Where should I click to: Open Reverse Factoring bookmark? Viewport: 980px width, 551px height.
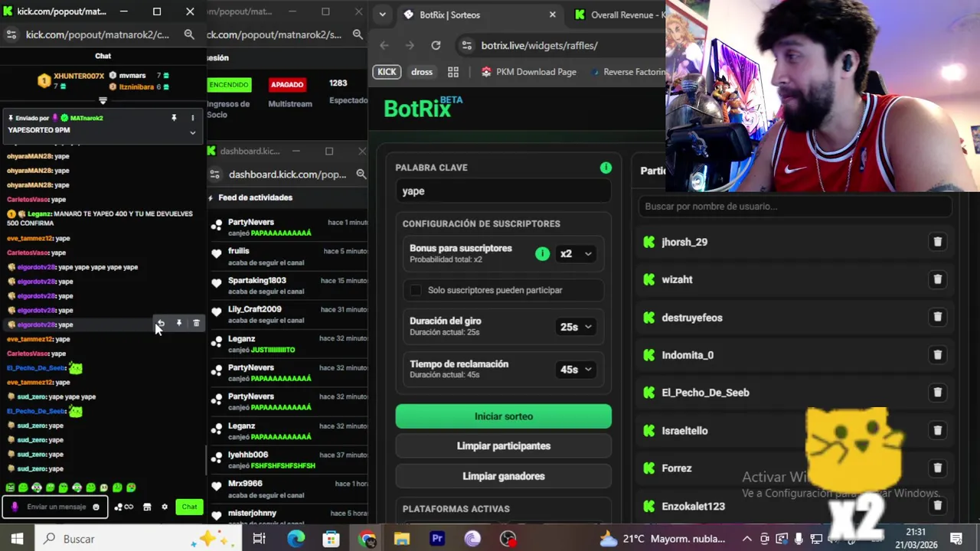click(x=628, y=72)
